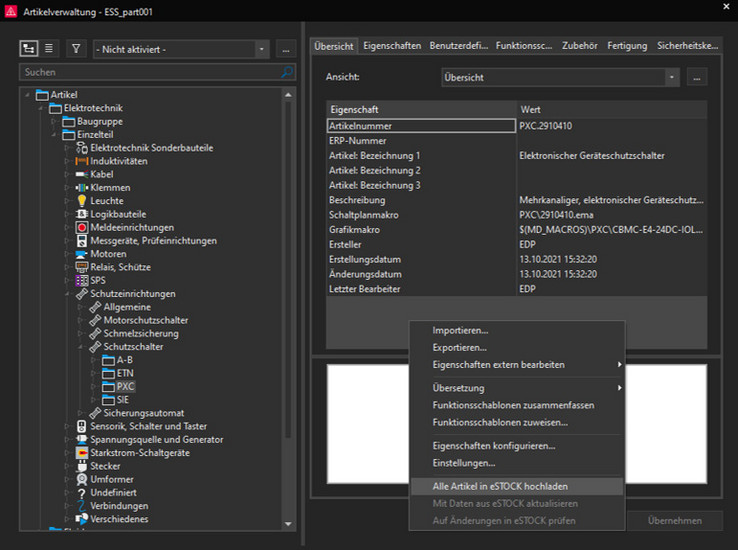Collapse the Artikel root node
The image size is (738, 550).
click(27, 95)
